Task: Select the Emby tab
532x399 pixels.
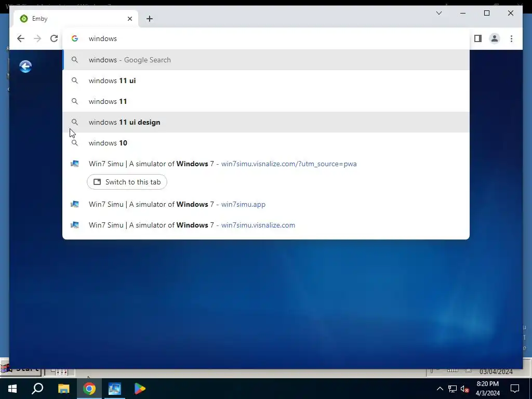Action: point(76,19)
